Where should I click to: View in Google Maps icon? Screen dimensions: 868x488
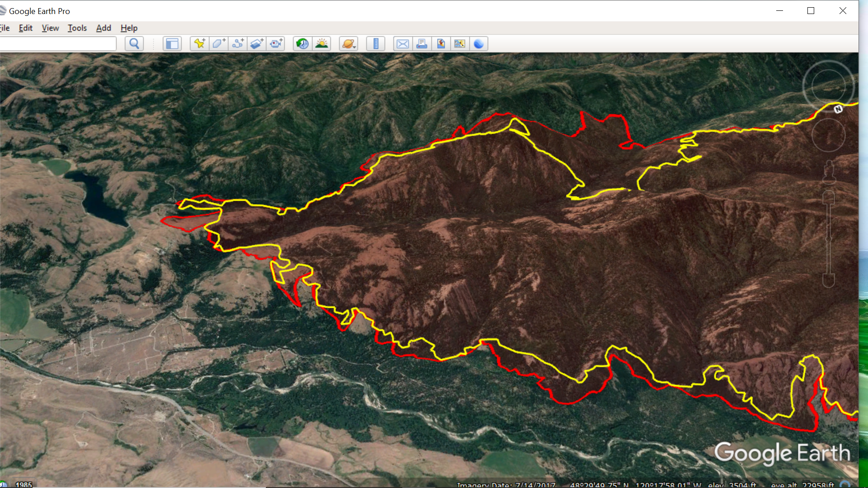pyautogui.click(x=460, y=44)
